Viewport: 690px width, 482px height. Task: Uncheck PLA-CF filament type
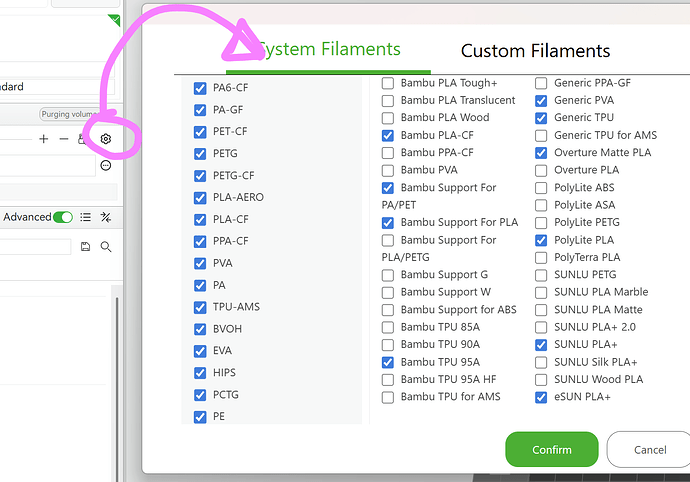click(200, 220)
